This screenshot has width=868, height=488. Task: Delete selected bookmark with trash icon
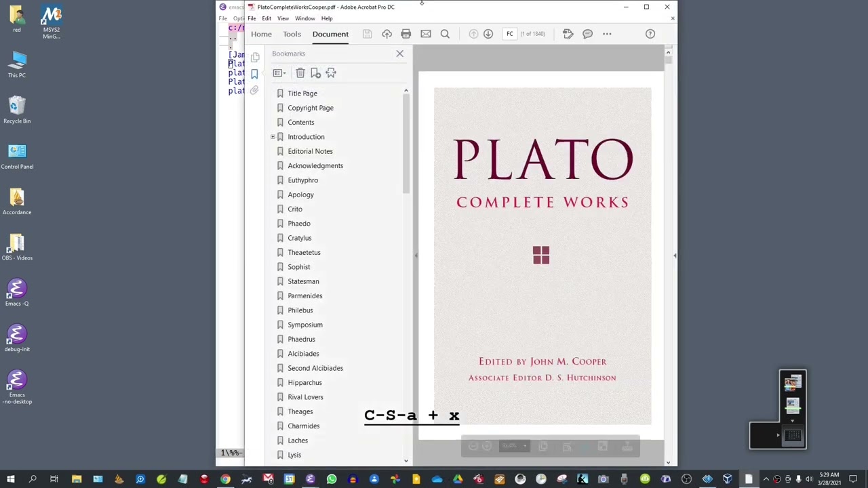pos(300,73)
